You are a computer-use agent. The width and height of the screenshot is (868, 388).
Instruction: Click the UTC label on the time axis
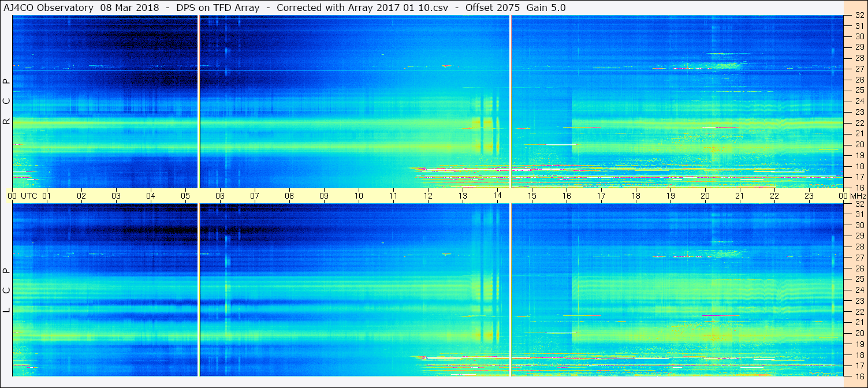[x=29, y=196]
